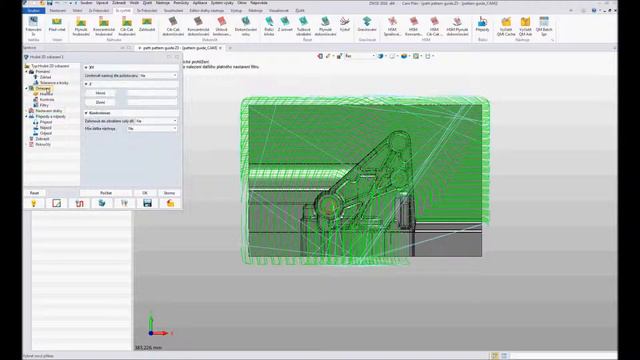Select the Z úroveň operation icon
Viewport: 640px width, 360px height.
click(x=285, y=25)
